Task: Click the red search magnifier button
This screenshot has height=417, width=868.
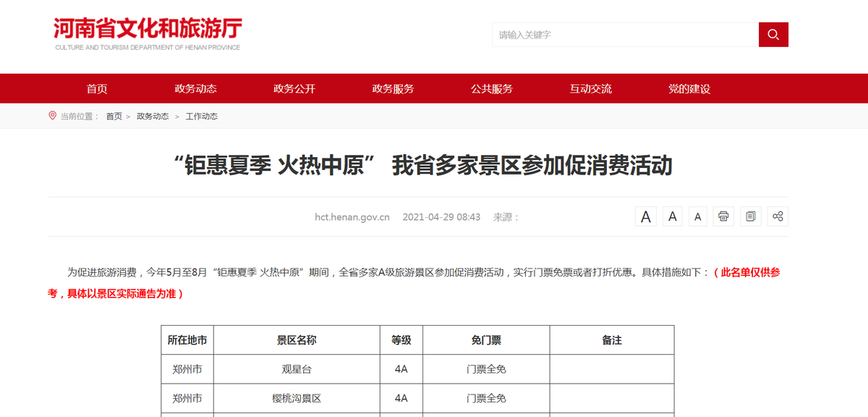Action: 773,35
